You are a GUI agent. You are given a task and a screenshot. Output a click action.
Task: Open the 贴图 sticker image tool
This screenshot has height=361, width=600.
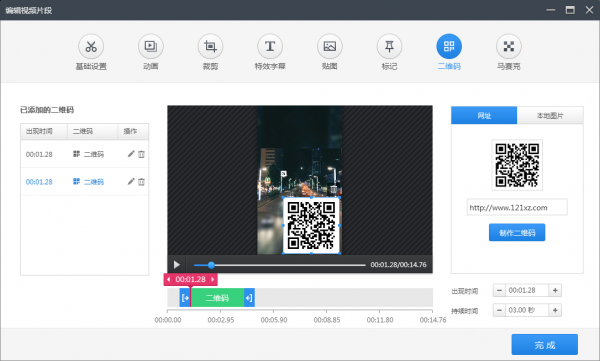click(330, 46)
